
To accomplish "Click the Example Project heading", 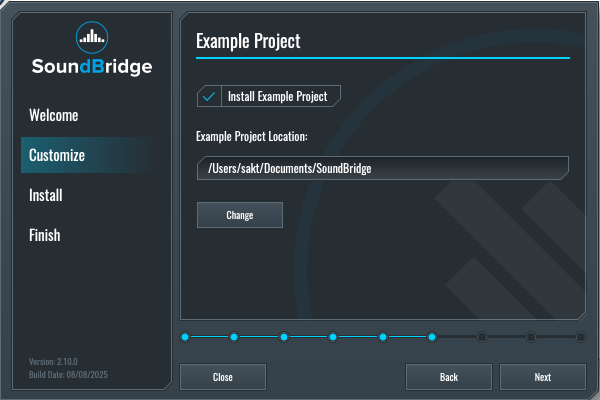I will [248, 41].
